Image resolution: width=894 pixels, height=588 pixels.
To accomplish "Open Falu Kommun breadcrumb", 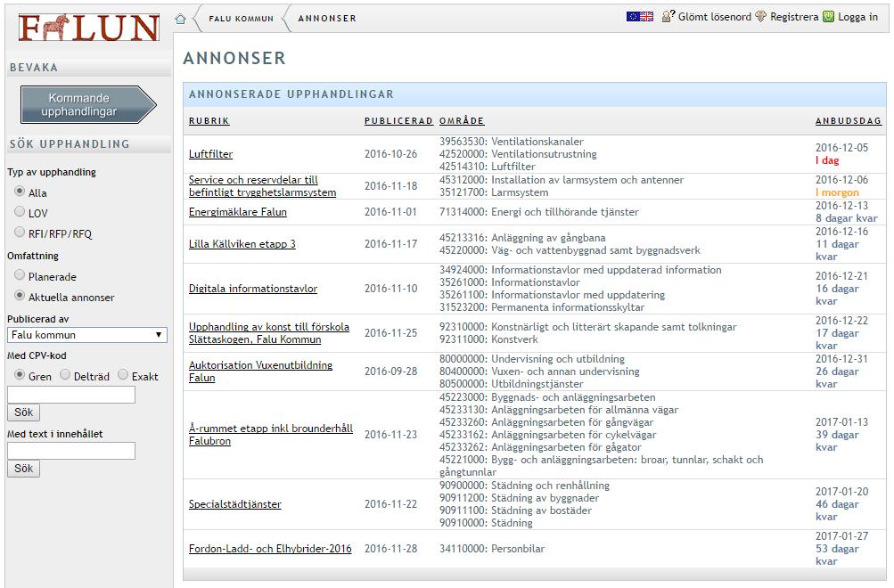I will click(241, 19).
